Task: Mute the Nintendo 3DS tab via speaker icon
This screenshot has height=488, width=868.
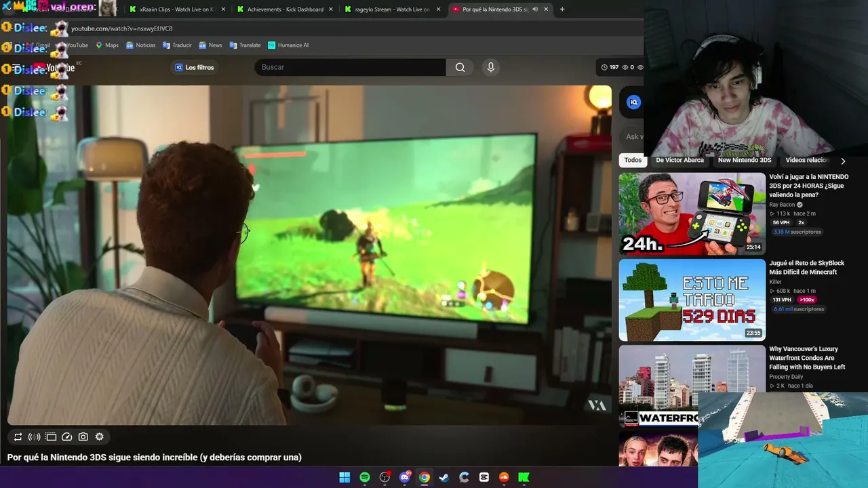Action: pyautogui.click(x=535, y=9)
